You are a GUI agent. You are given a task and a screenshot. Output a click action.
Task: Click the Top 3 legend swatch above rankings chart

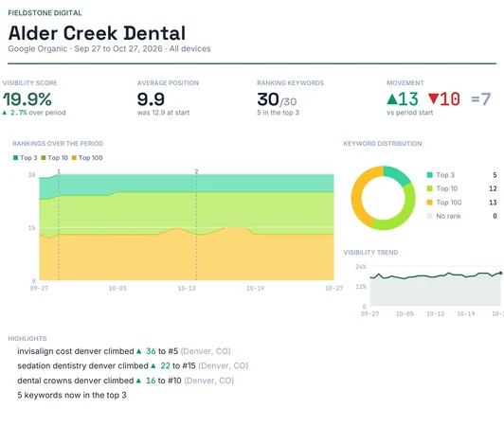coord(15,158)
